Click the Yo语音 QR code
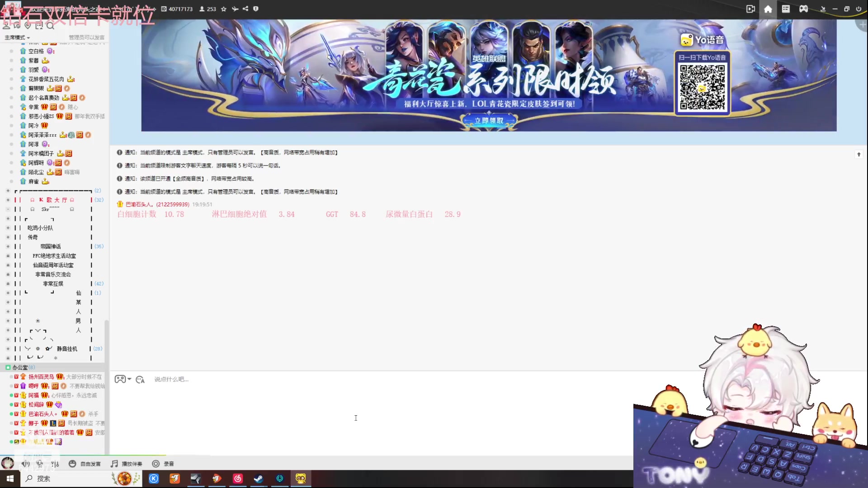Image resolution: width=868 pixels, height=488 pixels. click(x=702, y=87)
